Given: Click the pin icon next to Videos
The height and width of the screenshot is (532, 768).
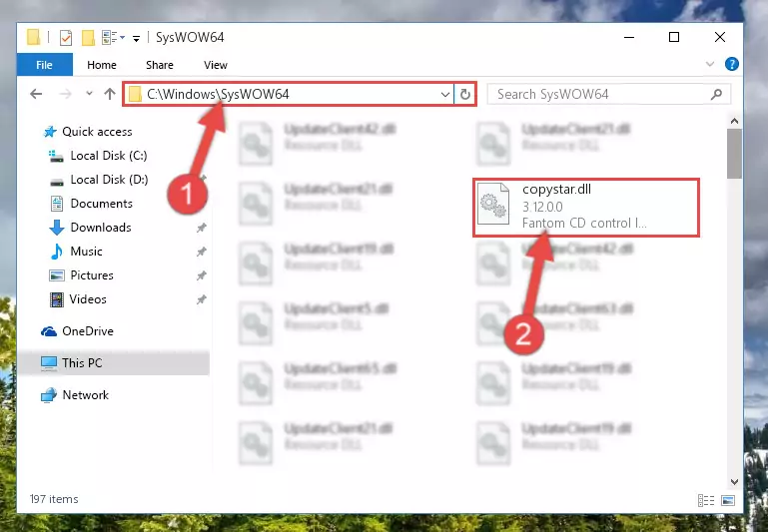Looking at the screenshot, I should (x=202, y=299).
